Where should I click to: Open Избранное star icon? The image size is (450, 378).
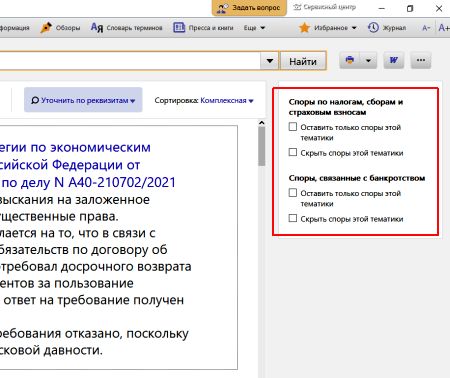(304, 28)
